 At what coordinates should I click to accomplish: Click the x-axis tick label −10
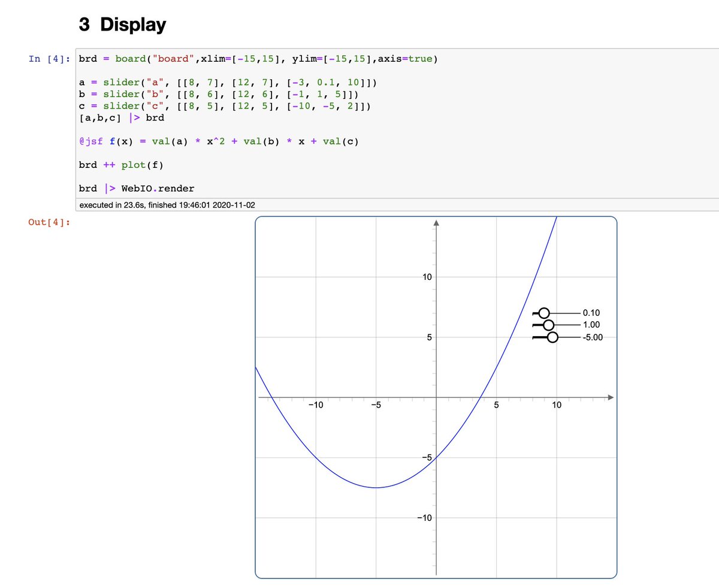pos(316,405)
